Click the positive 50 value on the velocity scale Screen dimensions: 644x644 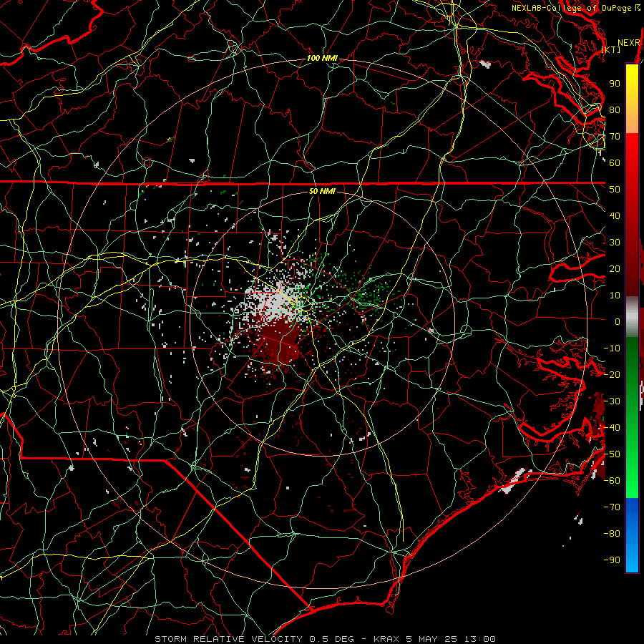tap(615, 190)
